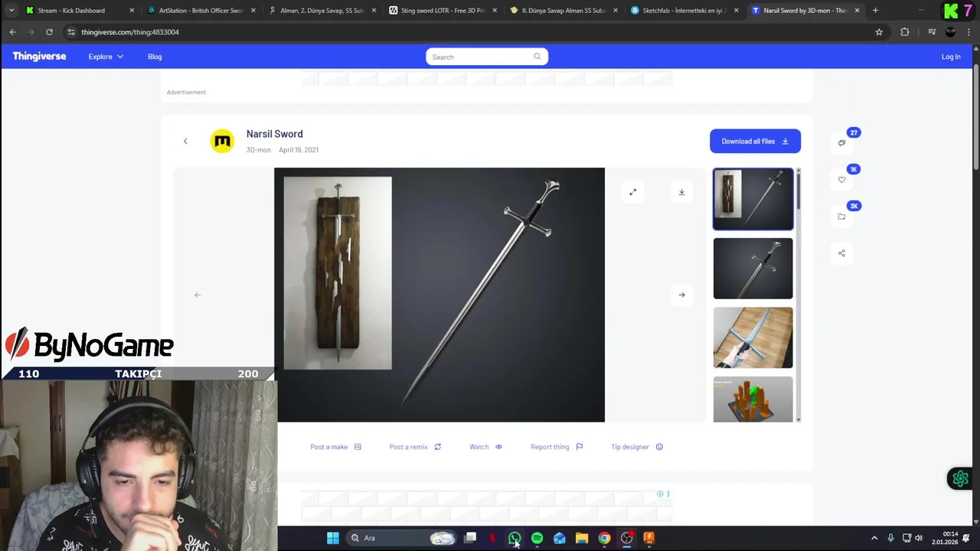Expand the image to fullscreen
Viewport: 980px width, 551px height.
(x=632, y=192)
